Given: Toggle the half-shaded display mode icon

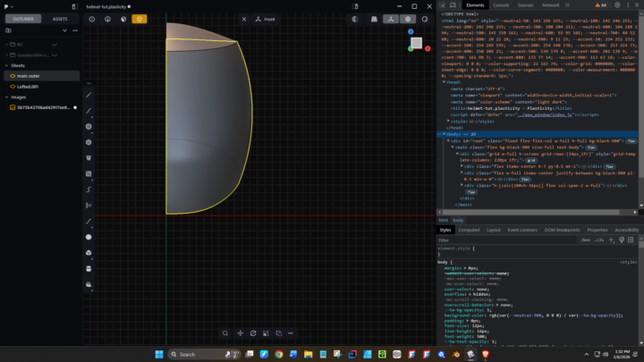Looking at the screenshot, I should click(x=355, y=20).
